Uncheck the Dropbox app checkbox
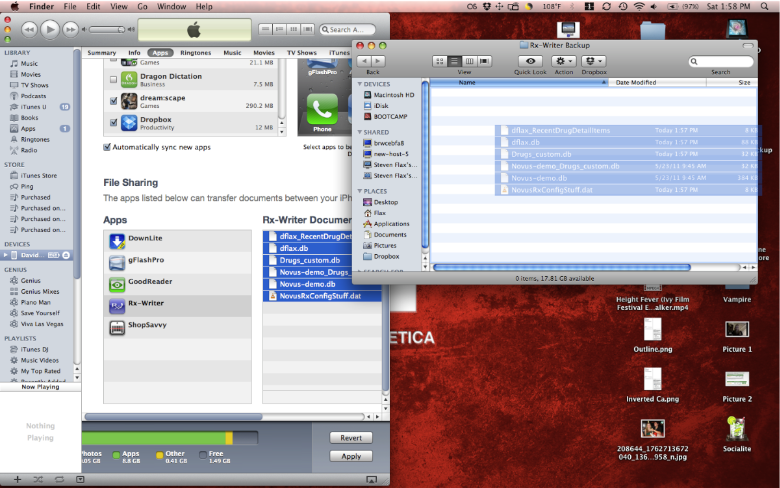The height and width of the screenshot is (488, 780). pyautogui.click(x=113, y=124)
